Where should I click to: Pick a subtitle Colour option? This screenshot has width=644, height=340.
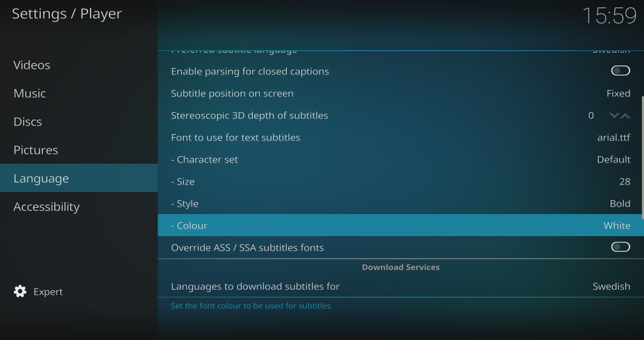tap(400, 225)
